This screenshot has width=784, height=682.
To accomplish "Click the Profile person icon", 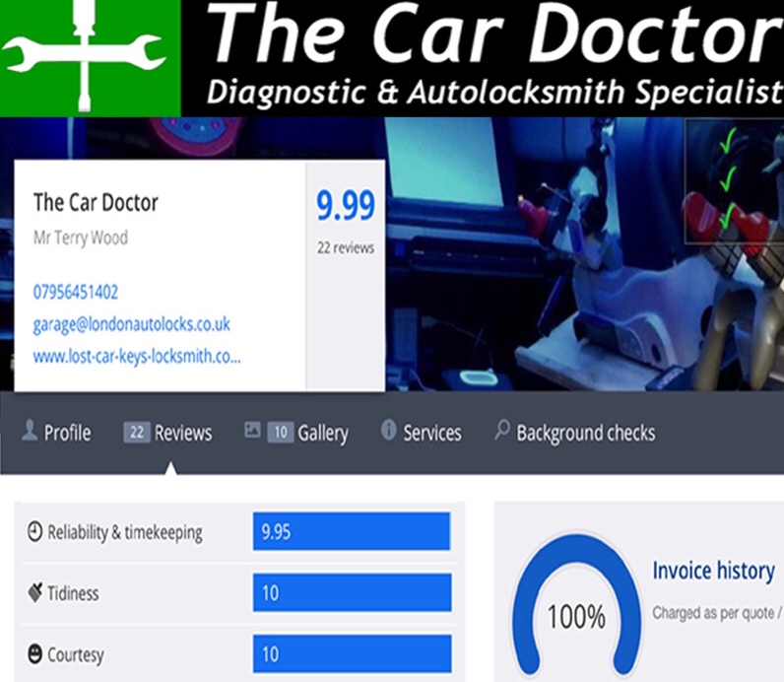I will tap(30, 431).
